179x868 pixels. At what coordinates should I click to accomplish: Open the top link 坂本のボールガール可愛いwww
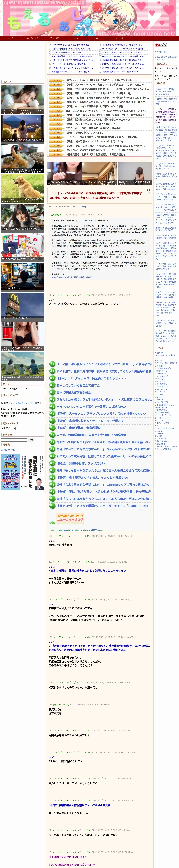(x=120, y=72)
